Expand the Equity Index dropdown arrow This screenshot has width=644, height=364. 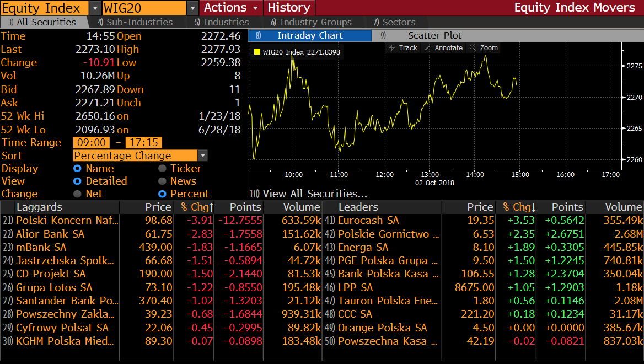(95, 8)
